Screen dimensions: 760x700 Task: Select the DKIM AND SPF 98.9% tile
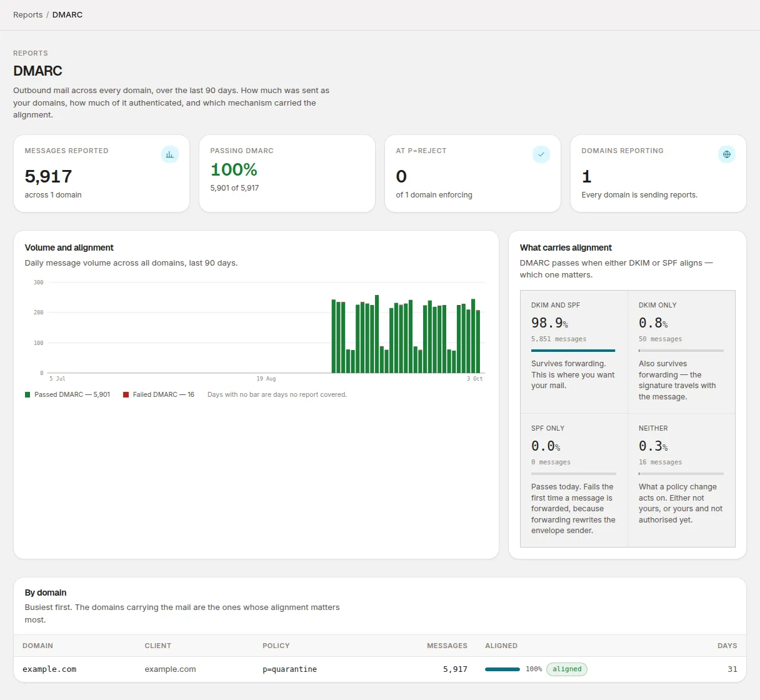point(574,352)
